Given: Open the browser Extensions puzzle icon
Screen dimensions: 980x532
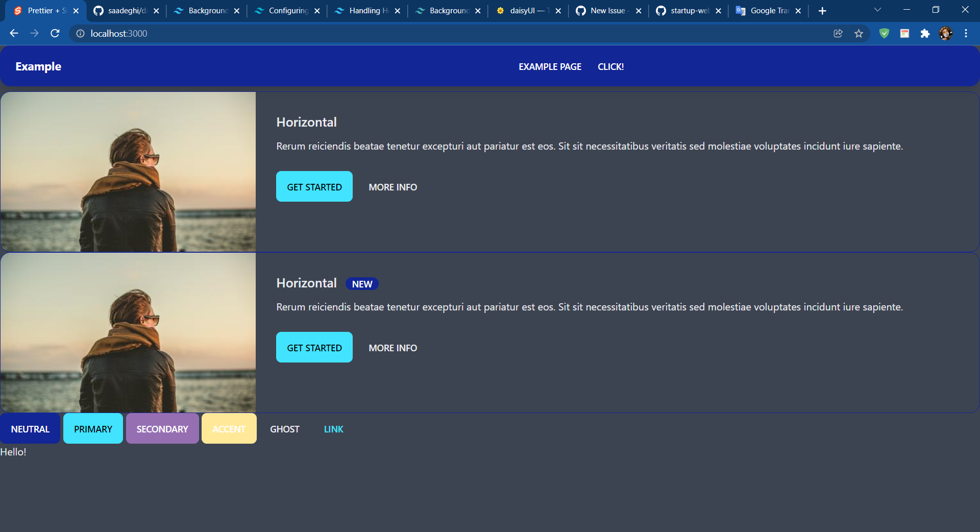Looking at the screenshot, I should coord(925,33).
